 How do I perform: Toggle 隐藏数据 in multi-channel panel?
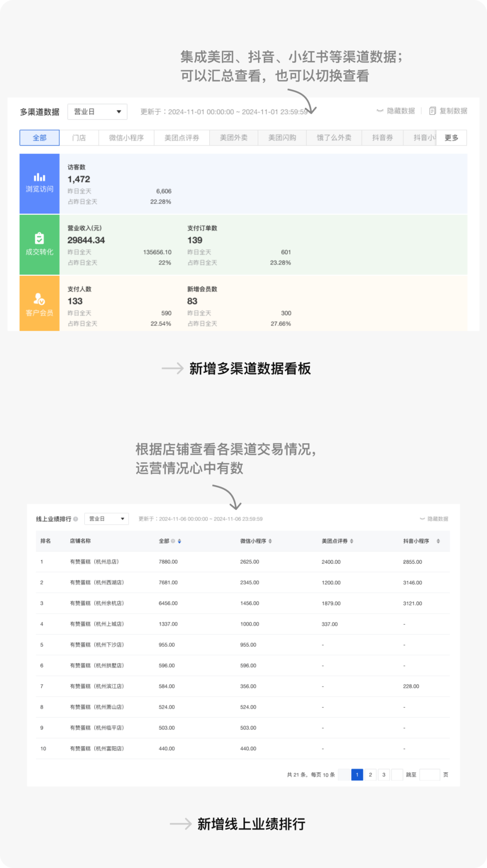pos(396,111)
